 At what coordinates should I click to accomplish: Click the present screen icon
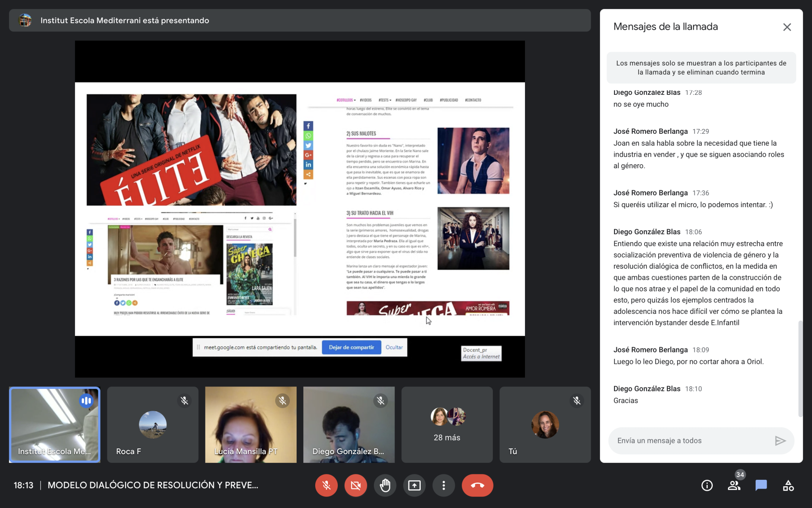click(x=414, y=485)
